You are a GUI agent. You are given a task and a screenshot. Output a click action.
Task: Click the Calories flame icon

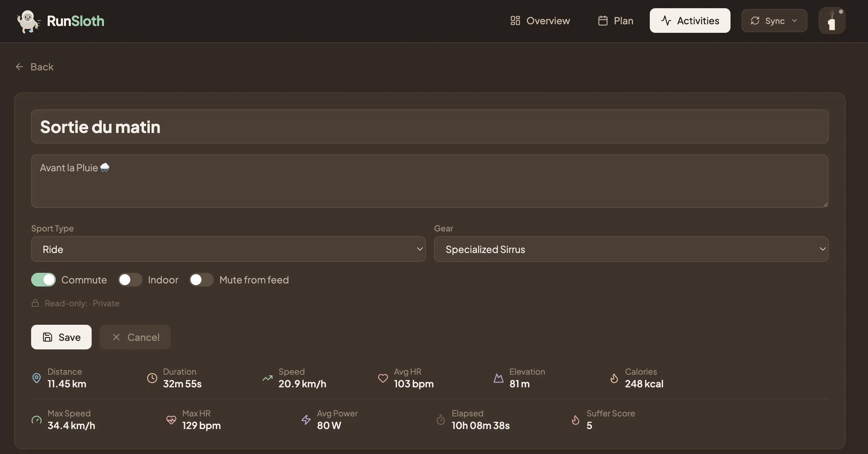pyautogui.click(x=614, y=378)
